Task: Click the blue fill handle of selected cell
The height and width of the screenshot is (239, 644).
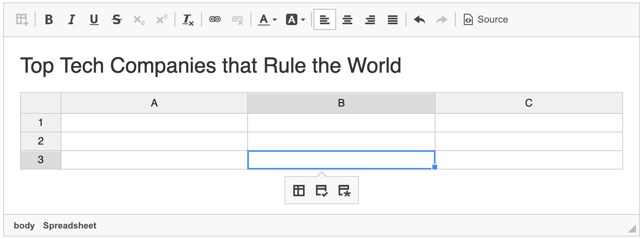Action: (x=435, y=167)
